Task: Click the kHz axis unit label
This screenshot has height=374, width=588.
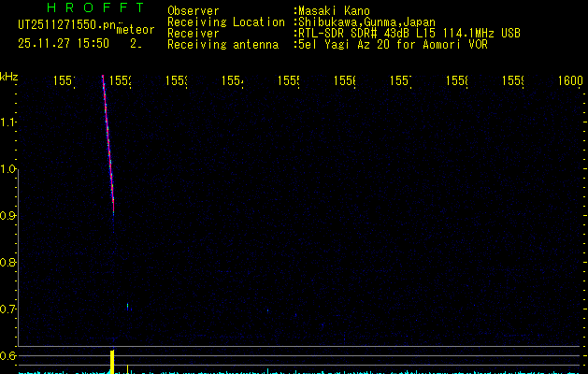Action: point(9,76)
